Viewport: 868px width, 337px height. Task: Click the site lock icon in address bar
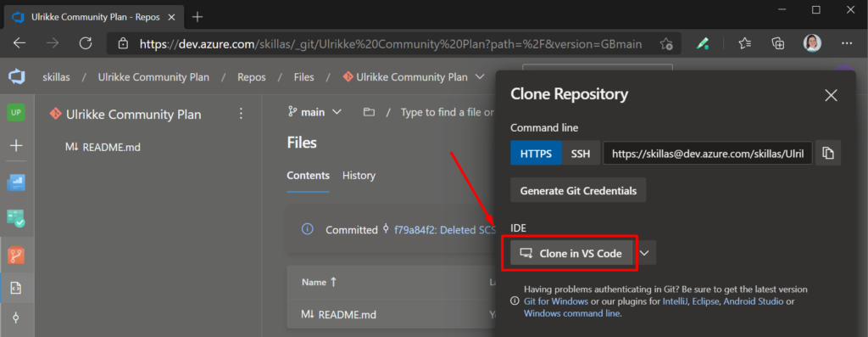(124, 43)
